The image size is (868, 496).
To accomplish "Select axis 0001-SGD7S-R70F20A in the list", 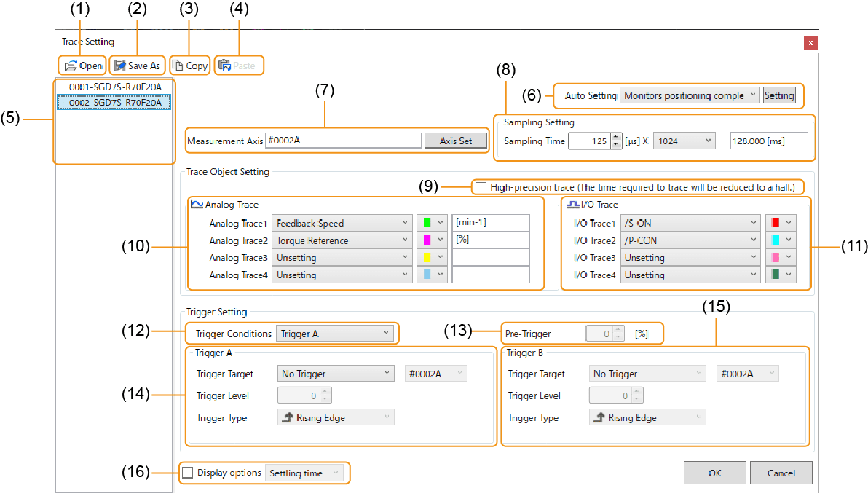I will [115, 87].
